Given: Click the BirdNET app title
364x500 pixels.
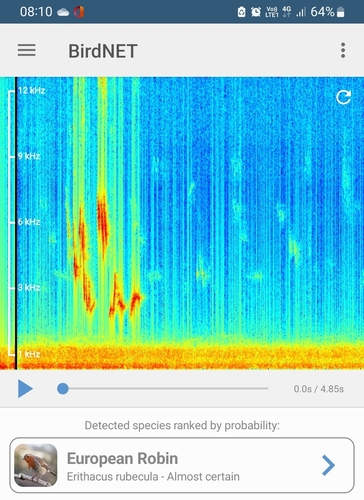Looking at the screenshot, I should pos(103,51).
